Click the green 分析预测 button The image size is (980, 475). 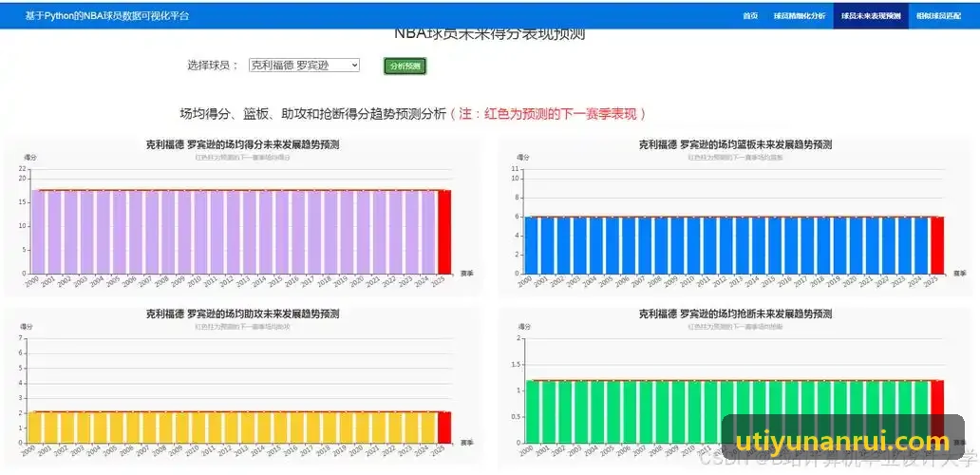pyautogui.click(x=405, y=66)
